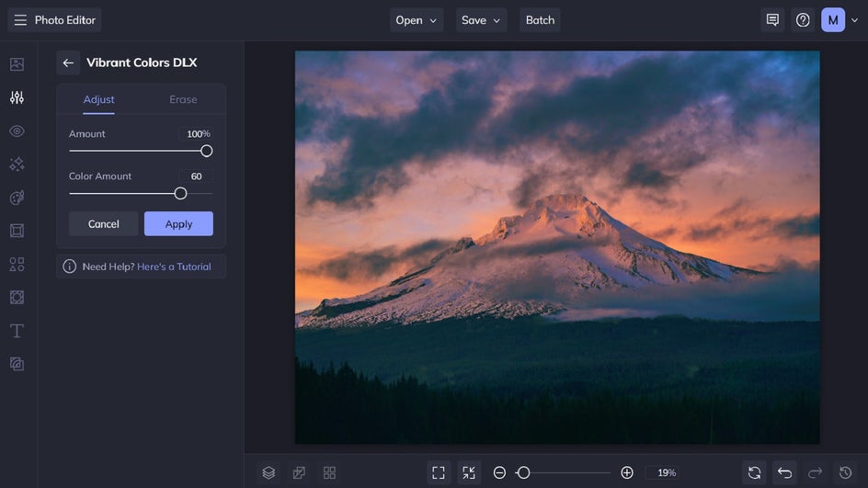Screen dimensions: 868x488
Task: Open the Touch Up eye sidebar icon
Action: [17, 131]
